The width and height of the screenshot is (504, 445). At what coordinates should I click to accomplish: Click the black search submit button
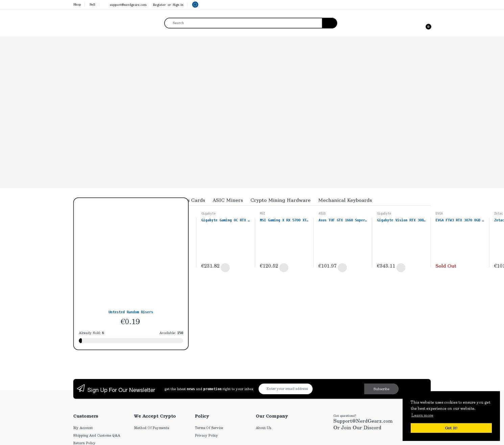pos(330,23)
